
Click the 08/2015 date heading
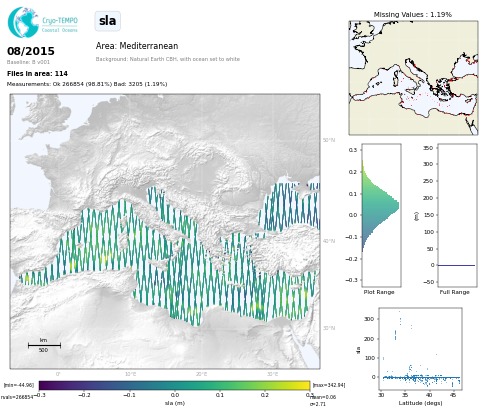coord(31,51)
